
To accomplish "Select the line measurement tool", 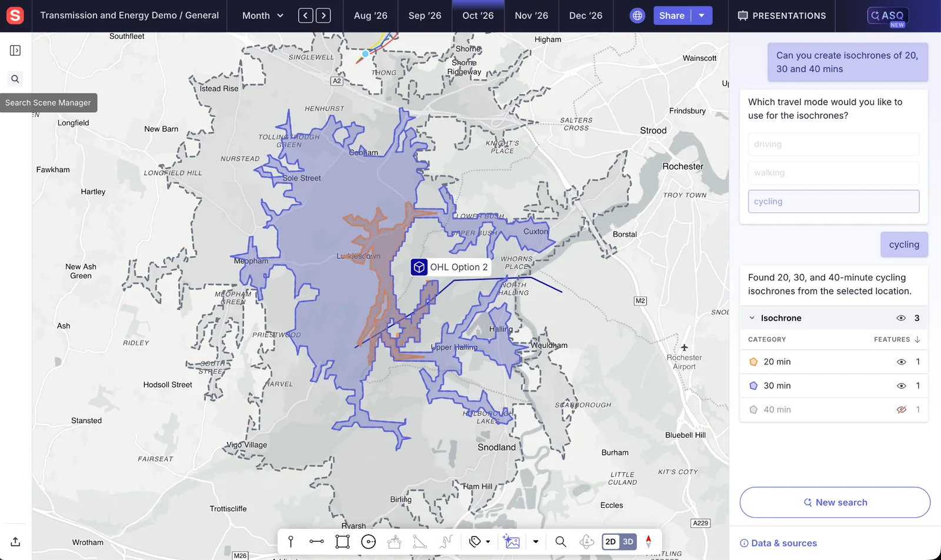I will point(316,541).
